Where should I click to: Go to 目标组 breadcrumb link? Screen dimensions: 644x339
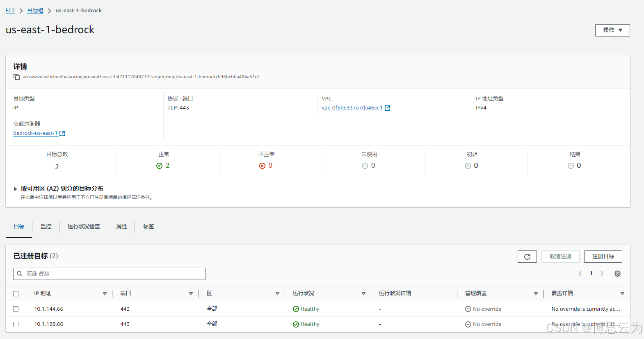[x=35, y=11]
